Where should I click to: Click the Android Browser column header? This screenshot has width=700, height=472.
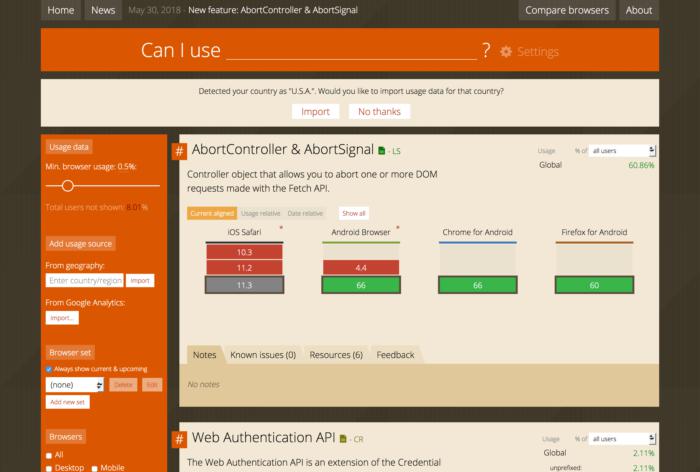point(361,232)
